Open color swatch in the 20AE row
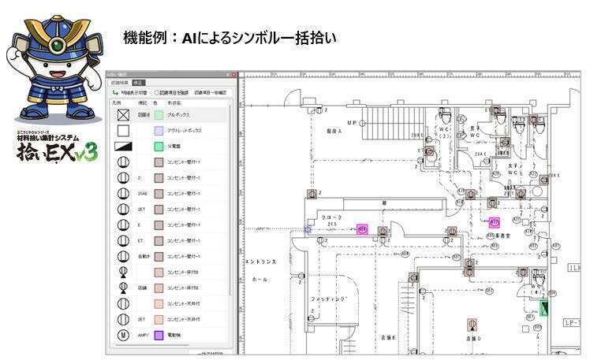Image resolution: width=590 pixels, height=364 pixels. [159, 193]
